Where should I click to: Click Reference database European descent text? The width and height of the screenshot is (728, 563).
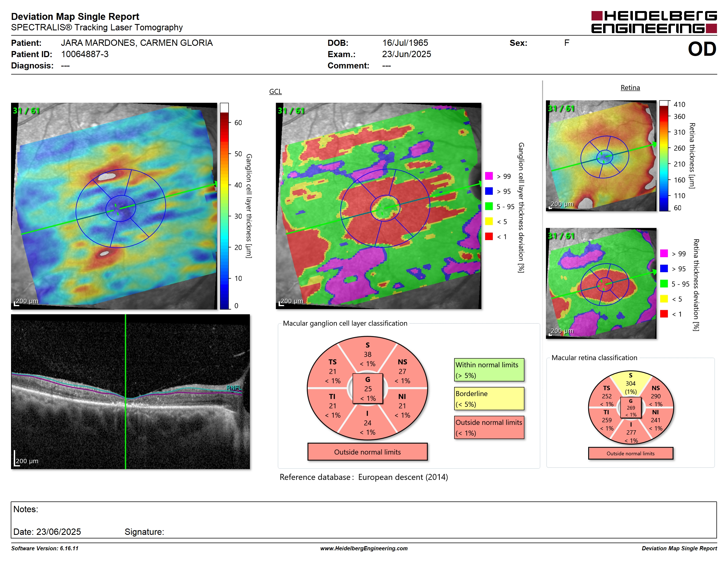[364, 477]
